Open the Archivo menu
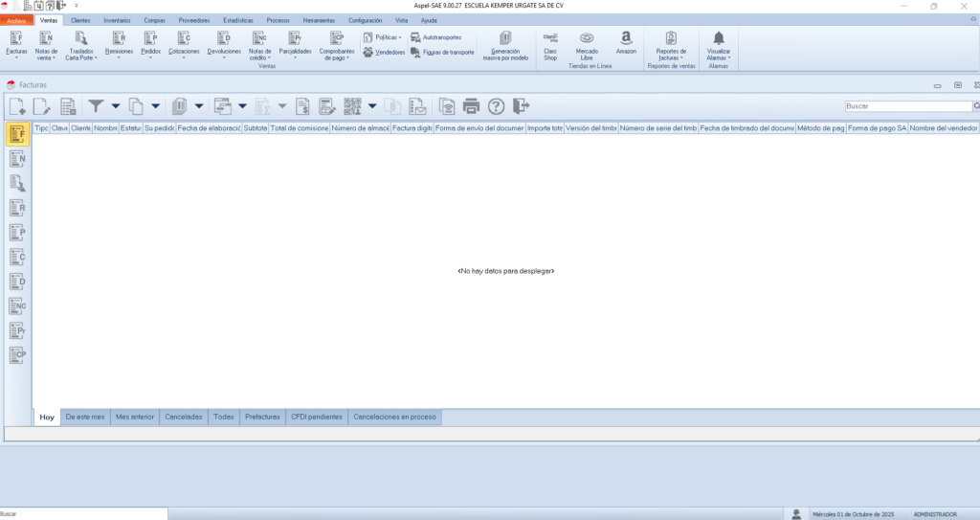This screenshot has height=520, width=980. tap(17, 21)
